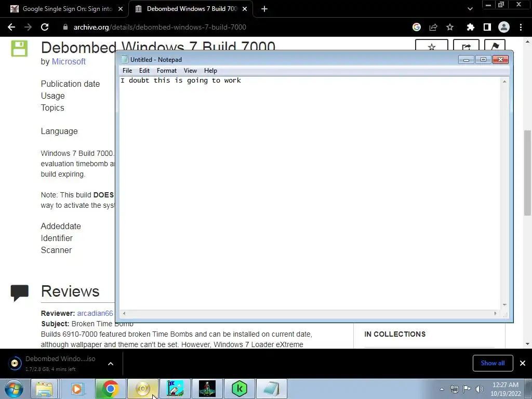This screenshot has height=399, width=532.
Task: Open Windows Explorer from taskbar
Action: tap(44, 389)
